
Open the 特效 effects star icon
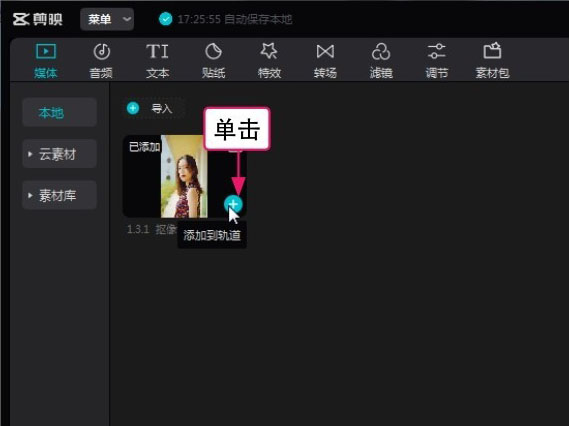[x=269, y=51]
